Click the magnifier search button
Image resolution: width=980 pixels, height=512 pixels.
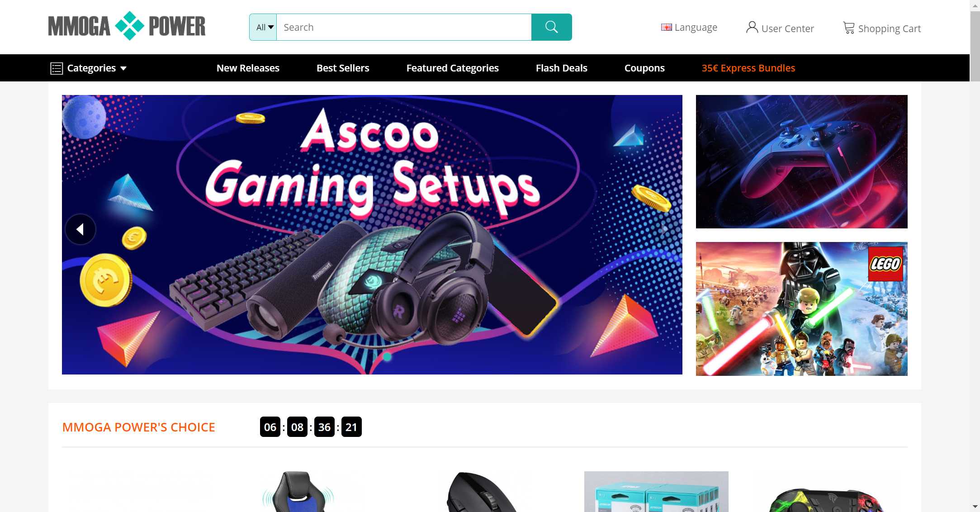coord(551,27)
